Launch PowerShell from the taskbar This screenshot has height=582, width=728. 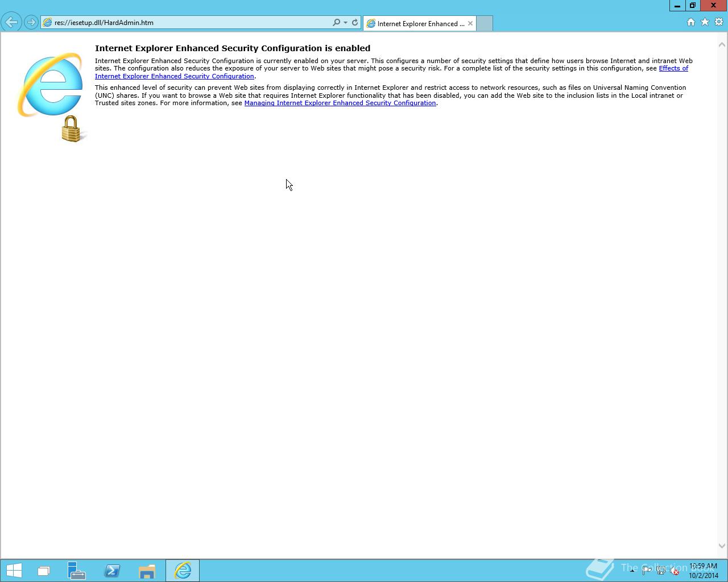[112, 571]
